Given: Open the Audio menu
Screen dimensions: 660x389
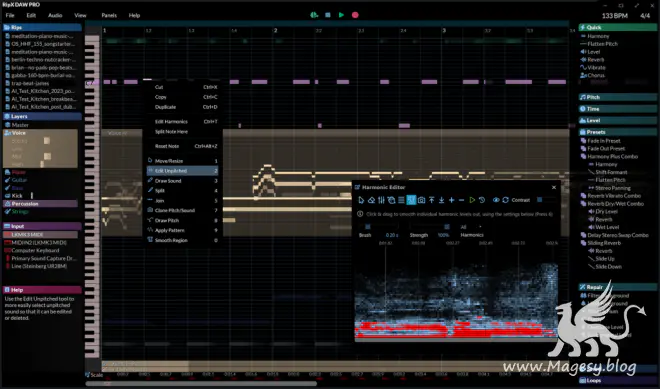Looking at the screenshot, I should tap(55, 15).
